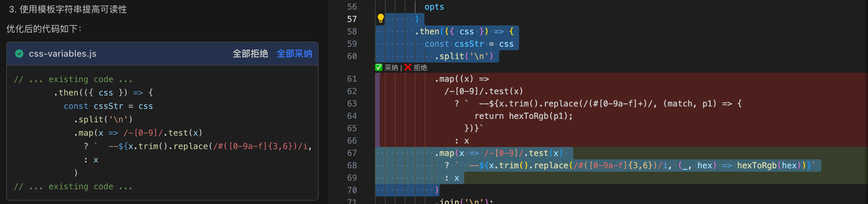Click the text '优化后的代码如下:'
This screenshot has width=868, height=204.
pos(44,29)
